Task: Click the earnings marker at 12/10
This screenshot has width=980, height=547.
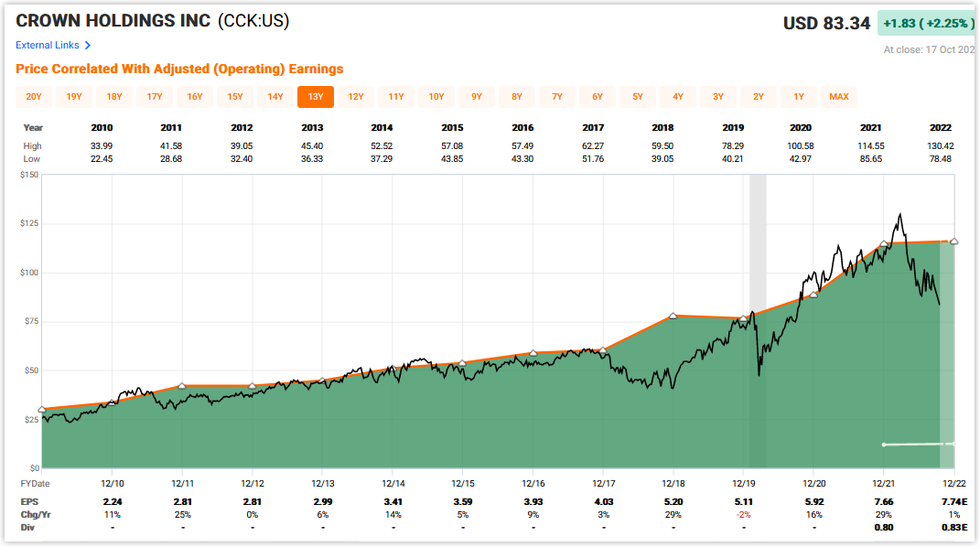Action: point(112,403)
